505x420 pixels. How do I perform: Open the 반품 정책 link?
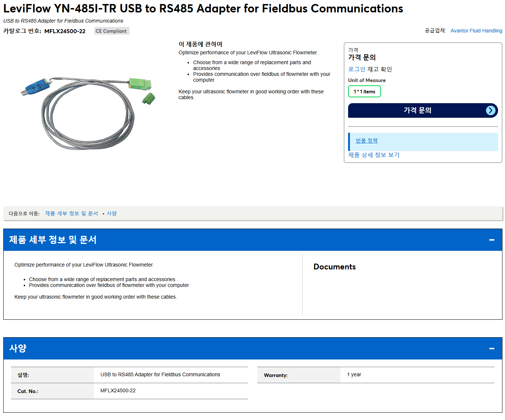366,141
